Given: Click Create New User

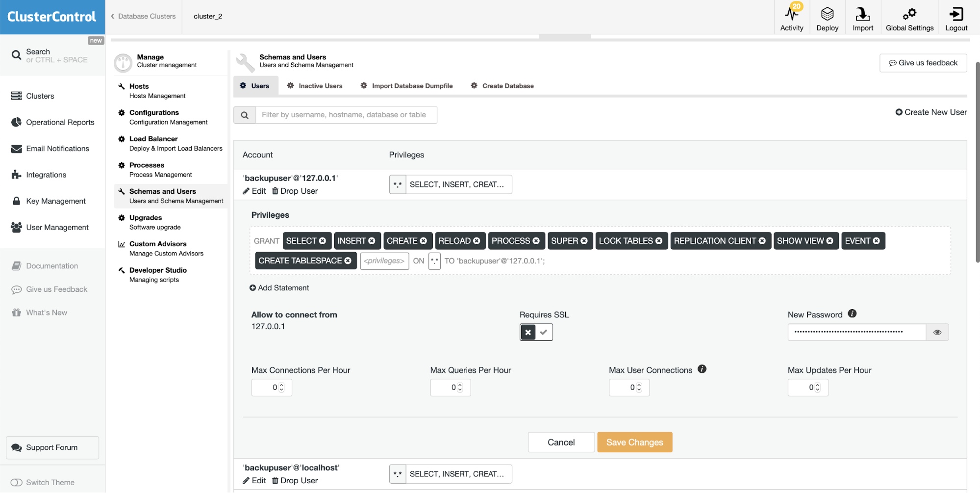Looking at the screenshot, I should (x=931, y=112).
